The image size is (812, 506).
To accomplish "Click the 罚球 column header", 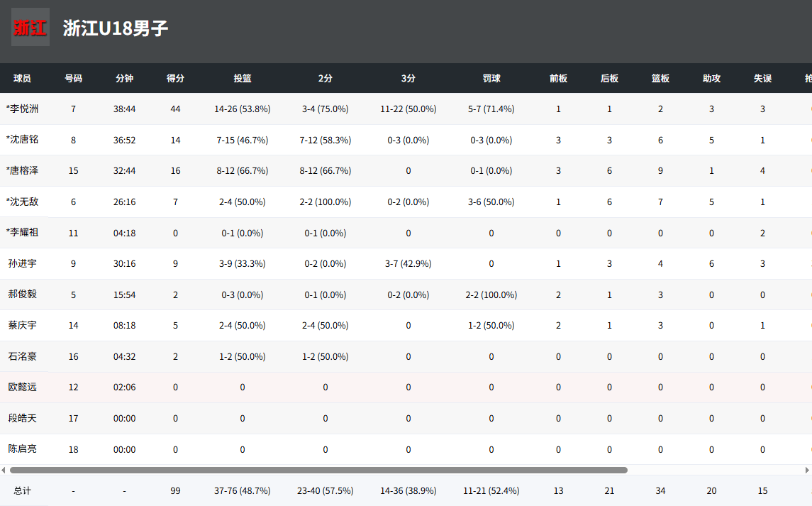I will point(491,78).
